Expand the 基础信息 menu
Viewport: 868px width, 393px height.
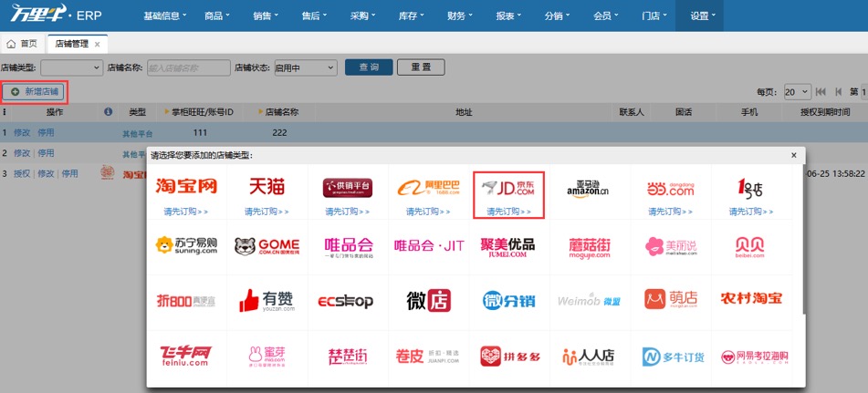point(165,16)
